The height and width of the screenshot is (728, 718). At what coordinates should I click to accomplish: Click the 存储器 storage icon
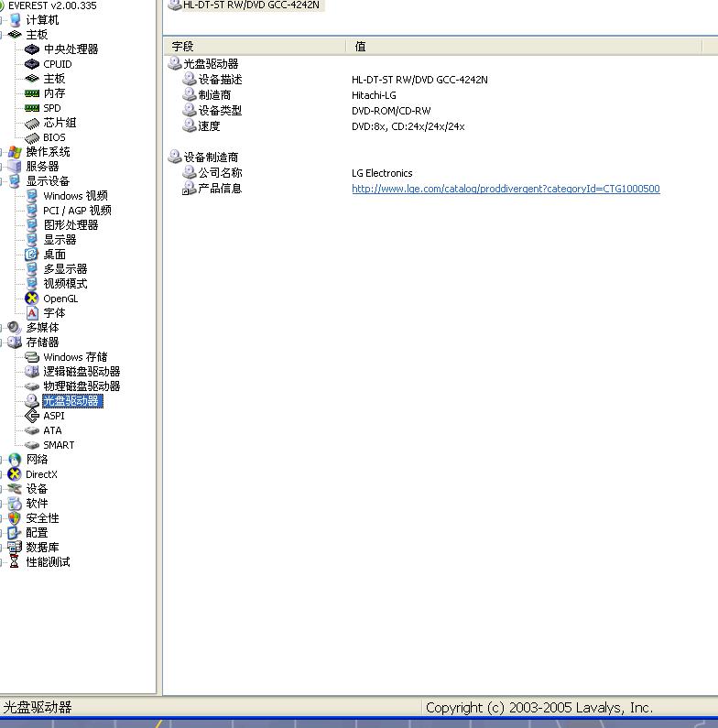(x=15, y=342)
